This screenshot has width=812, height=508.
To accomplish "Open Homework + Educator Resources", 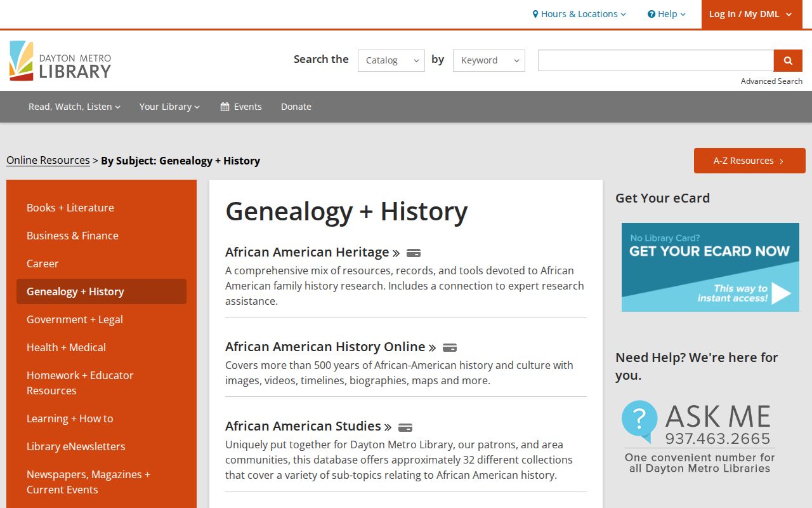I will click(x=101, y=383).
